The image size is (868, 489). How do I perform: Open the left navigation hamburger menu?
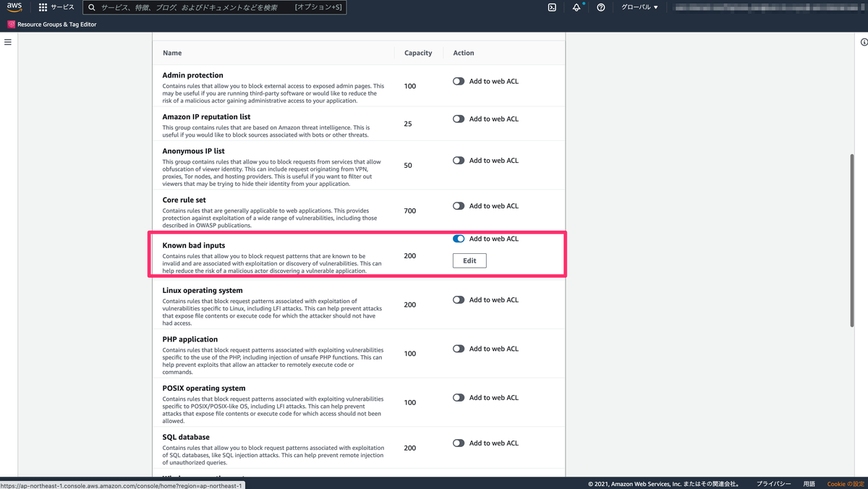pyautogui.click(x=8, y=41)
